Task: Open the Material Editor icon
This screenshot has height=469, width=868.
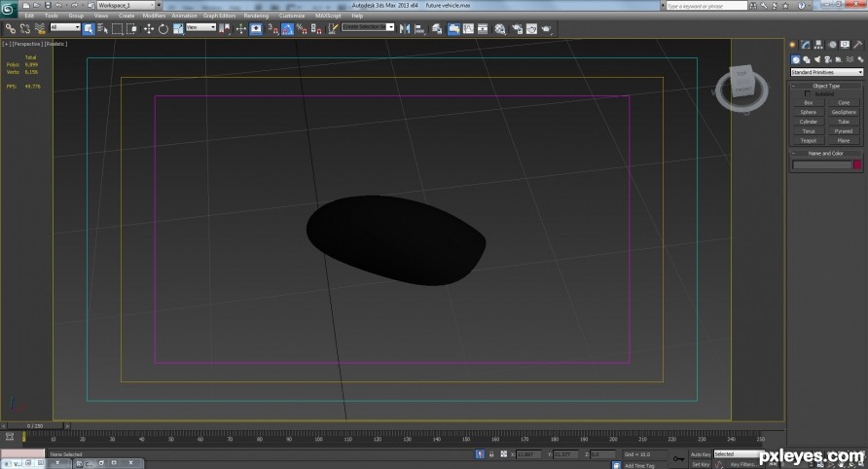Action: tap(500, 29)
